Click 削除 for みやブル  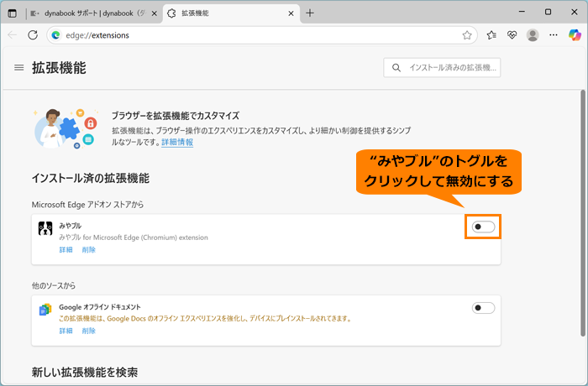point(88,250)
